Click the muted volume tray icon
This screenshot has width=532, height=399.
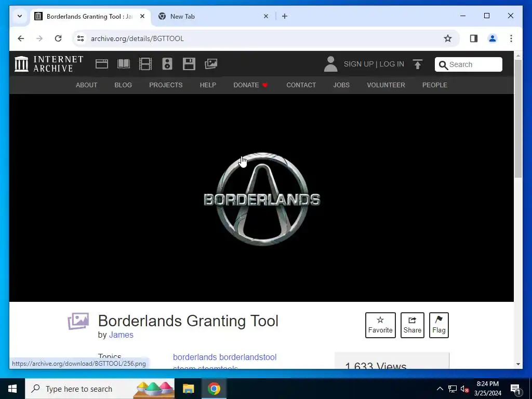pos(464,389)
